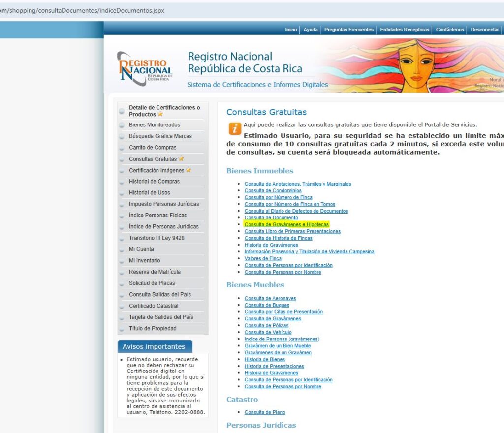
Task: Open Mi Cuenta in the sidebar
Action: [141, 249]
